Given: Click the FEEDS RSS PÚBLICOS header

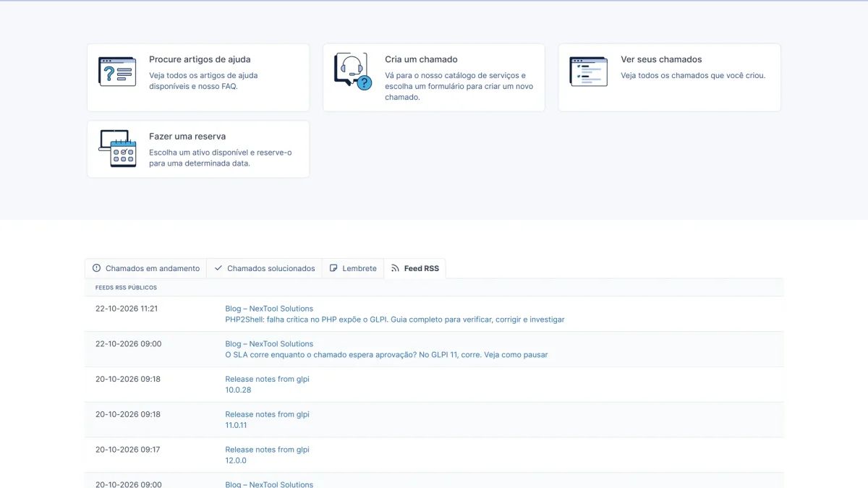Looking at the screenshot, I should point(126,288).
